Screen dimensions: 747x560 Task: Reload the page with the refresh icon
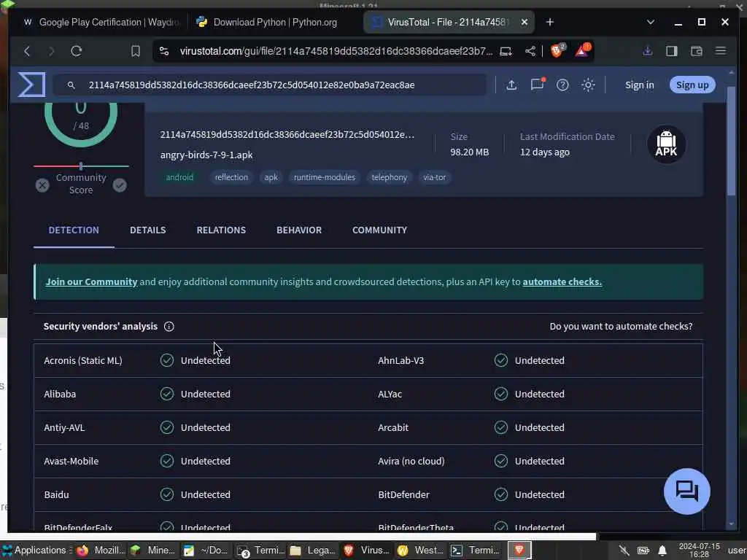click(x=76, y=51)
